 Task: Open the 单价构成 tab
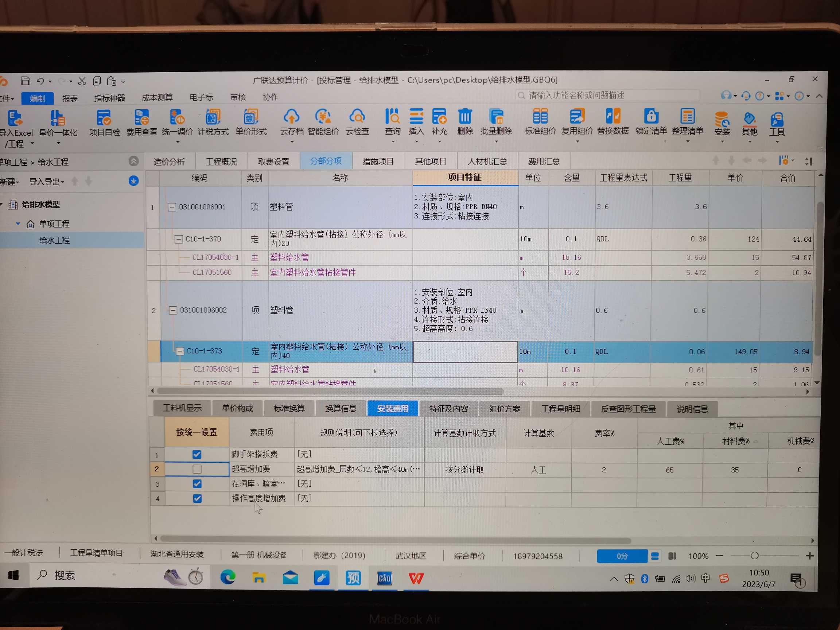(237, 408)
